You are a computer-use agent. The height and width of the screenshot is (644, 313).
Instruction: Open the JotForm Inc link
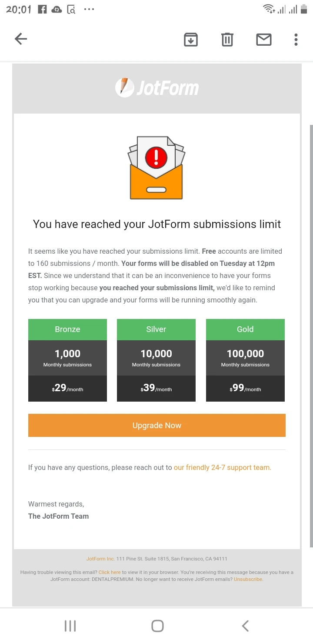click(100, 559)
